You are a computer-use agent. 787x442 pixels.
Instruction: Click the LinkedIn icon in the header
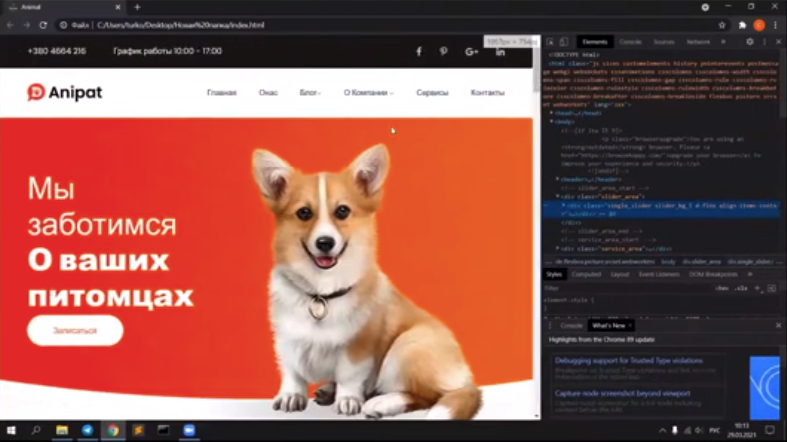click(500, 51)
